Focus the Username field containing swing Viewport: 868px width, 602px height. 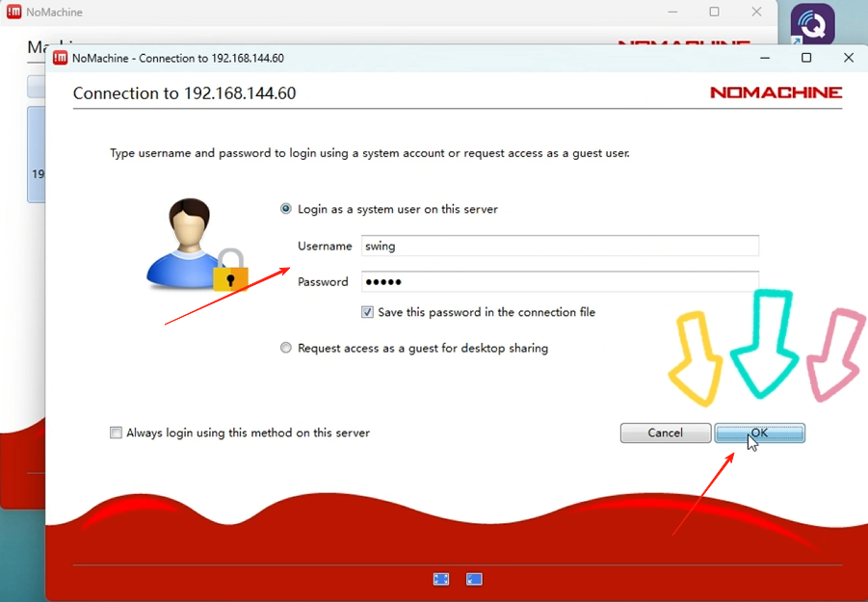coord(560,246)
